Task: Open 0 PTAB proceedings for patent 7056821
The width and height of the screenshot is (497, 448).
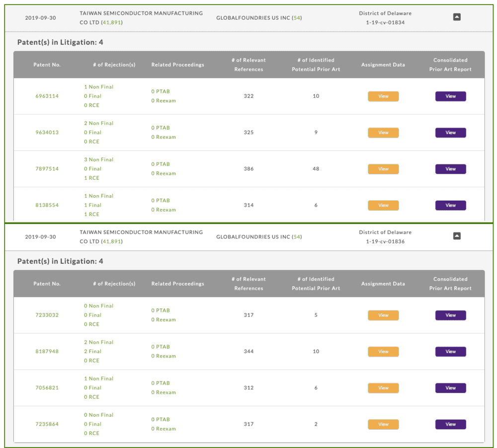Action: point(161,383)
